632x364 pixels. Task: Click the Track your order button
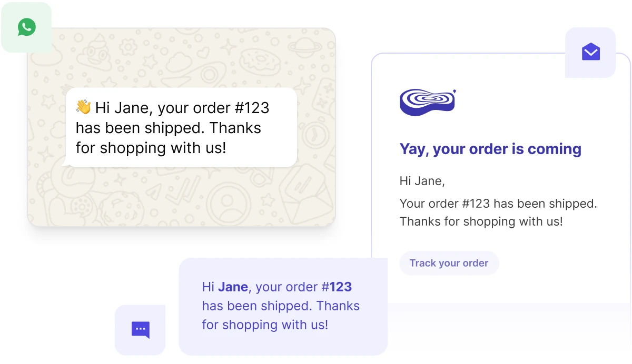click(449, 263)
